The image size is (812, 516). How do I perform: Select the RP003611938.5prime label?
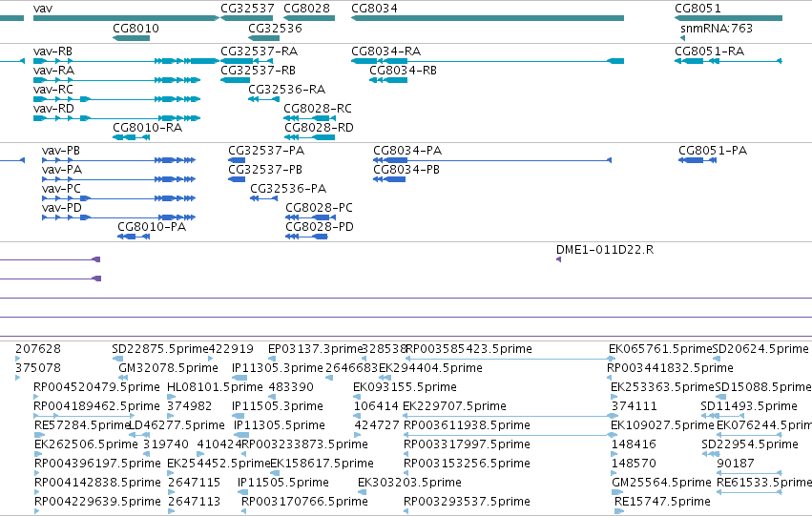(468, 425)
